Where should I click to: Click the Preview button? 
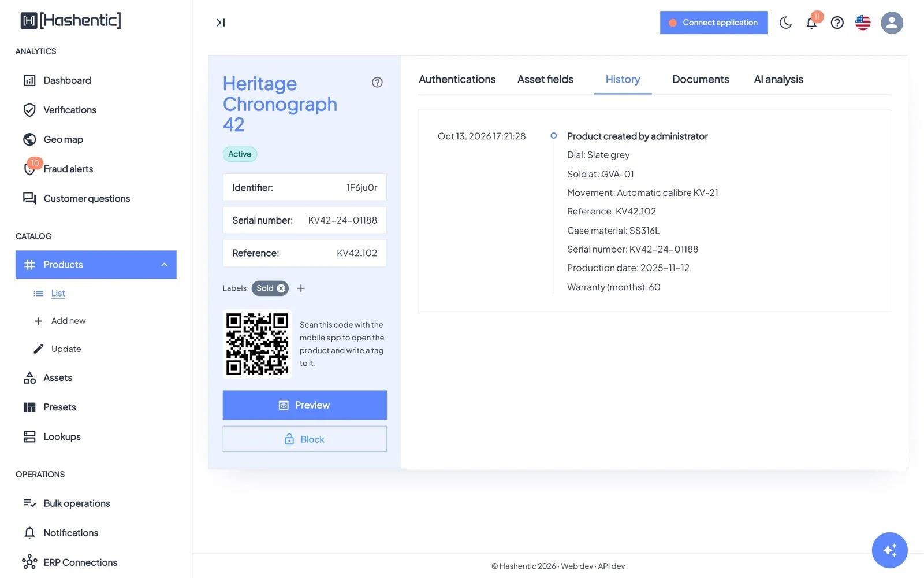coord(304,405)
